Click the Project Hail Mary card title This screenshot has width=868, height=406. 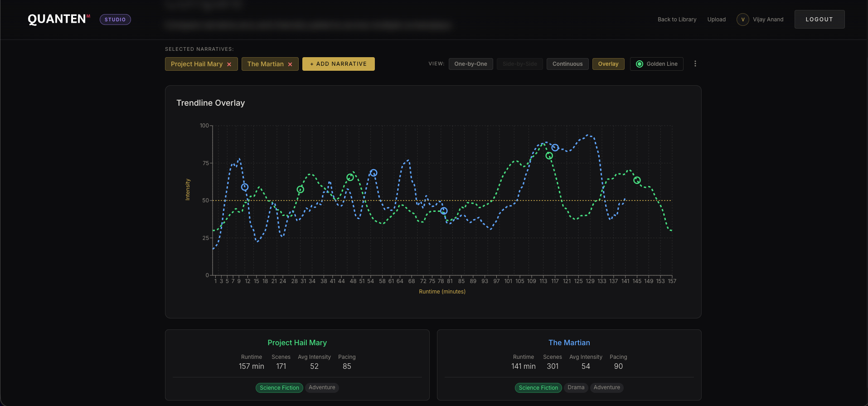click(x=297, y=342)
